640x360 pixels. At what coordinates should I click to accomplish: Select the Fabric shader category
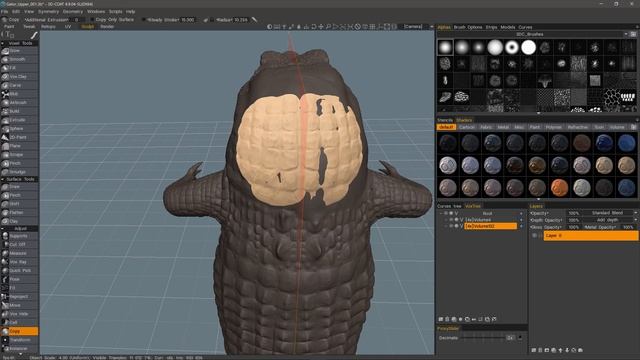pyautogui.click(x=486, y=127)
